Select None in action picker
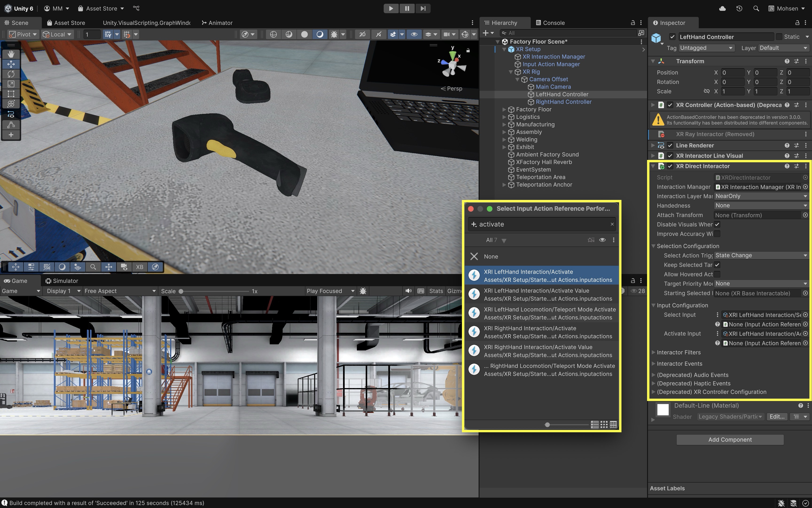 coord(542,257)
